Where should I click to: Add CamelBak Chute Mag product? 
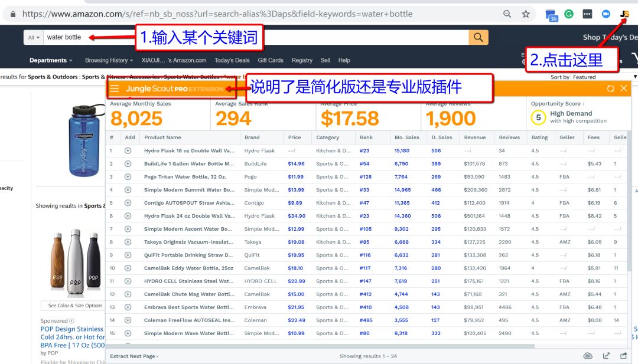(x=128, y=294)
